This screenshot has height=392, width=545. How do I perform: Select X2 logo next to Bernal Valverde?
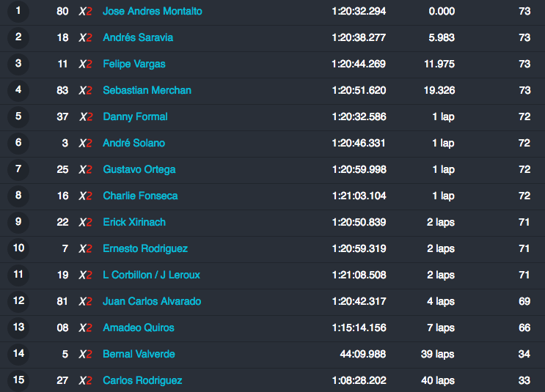(85, 355)
